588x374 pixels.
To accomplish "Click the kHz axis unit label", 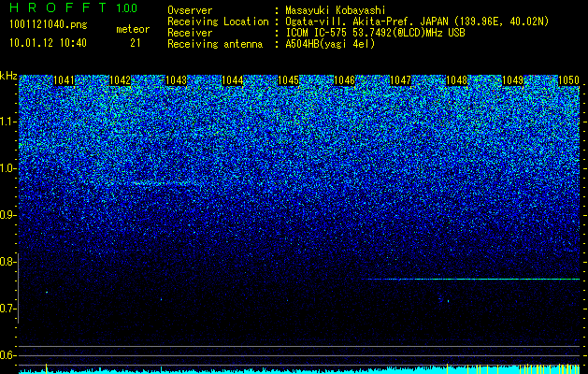I will coord(8,76).
